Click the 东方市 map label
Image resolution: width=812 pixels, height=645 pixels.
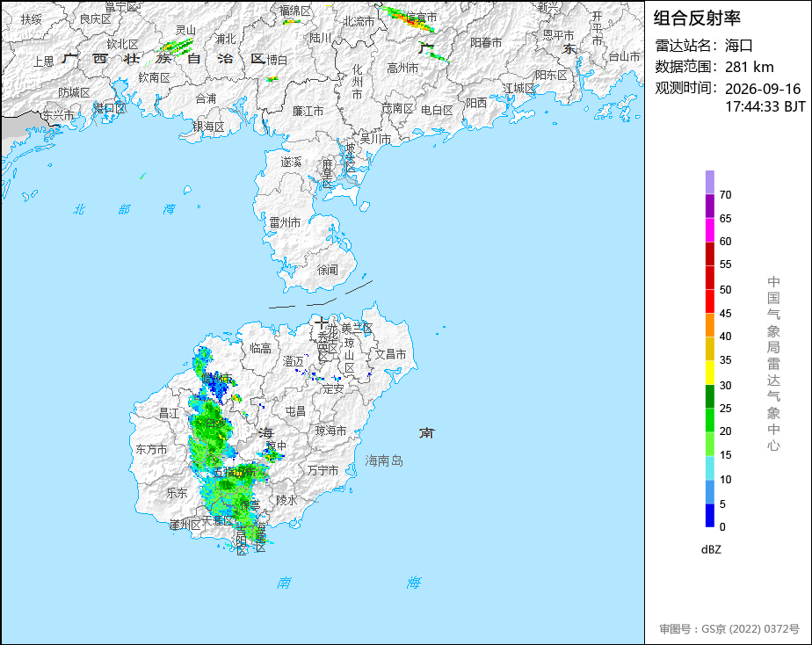coord(152,449)
